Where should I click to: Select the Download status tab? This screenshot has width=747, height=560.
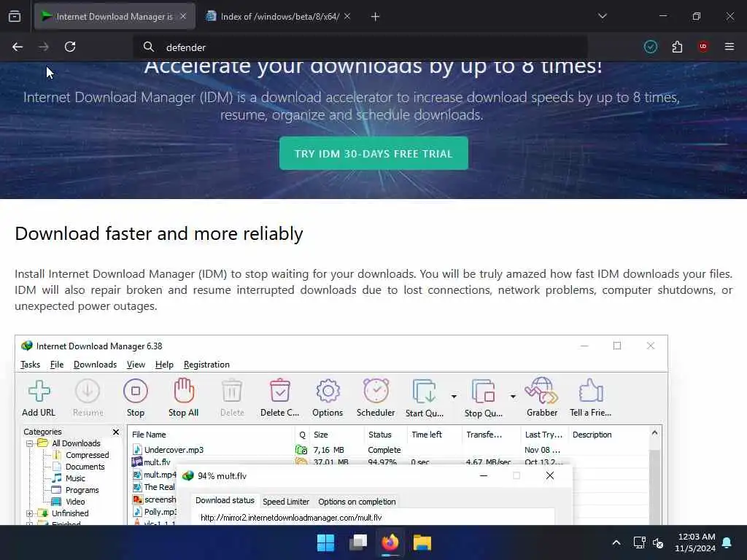pyautogui.click(x=225, y=500)
